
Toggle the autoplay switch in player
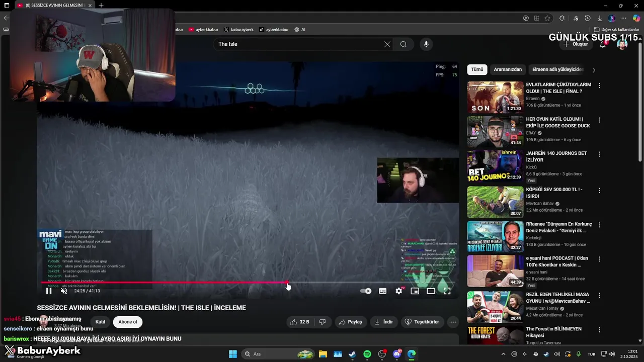click(x=366, y=291)
